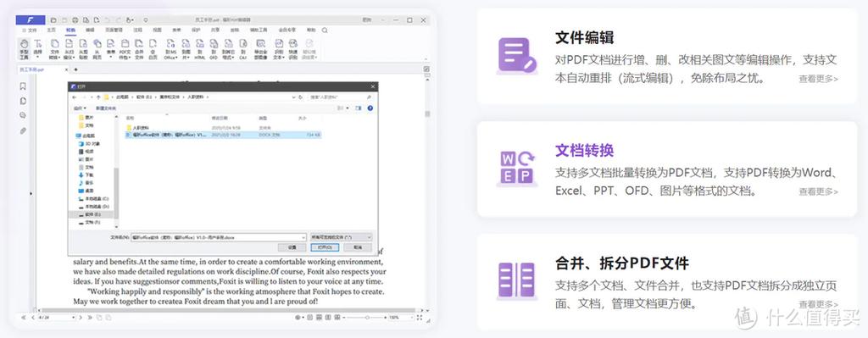Go to previous page in status bar
The width and height of the screenshot is (868, 338).
[33, 318]
